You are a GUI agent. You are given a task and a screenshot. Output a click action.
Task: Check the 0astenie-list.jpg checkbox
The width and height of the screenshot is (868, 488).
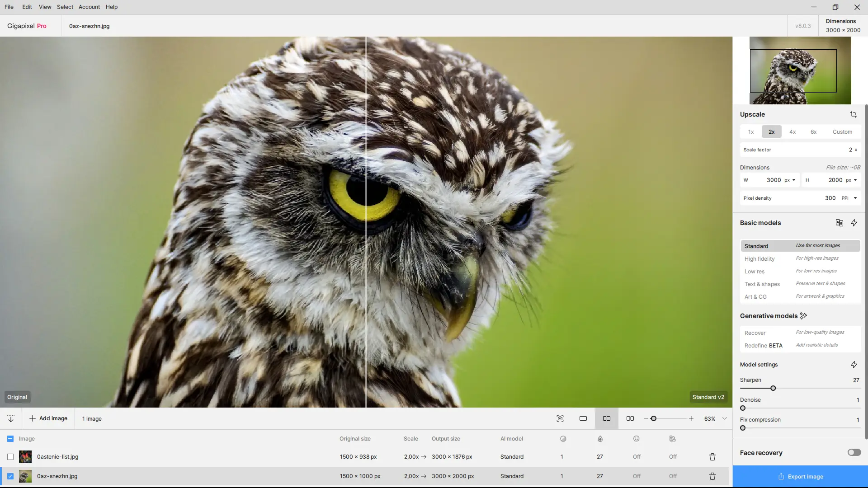pos(10,457)
